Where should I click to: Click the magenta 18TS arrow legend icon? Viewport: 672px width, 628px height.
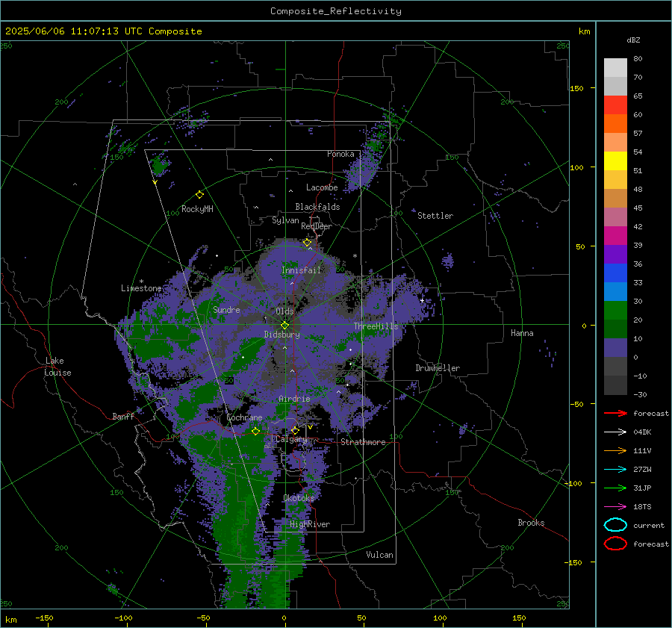(x=615, y=507)
